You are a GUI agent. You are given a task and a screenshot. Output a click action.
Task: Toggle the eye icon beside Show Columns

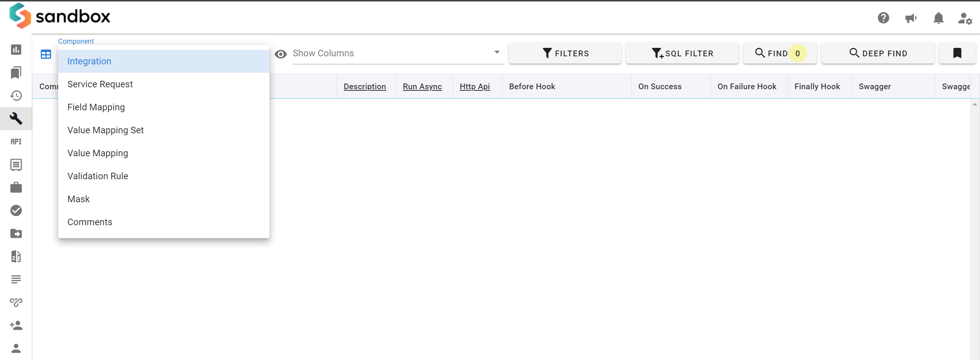click(281, 54)
